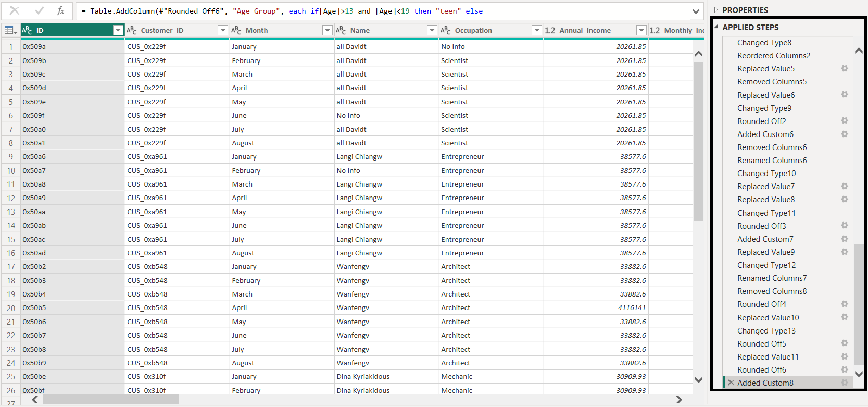Screen dimensions: 868x407
Task: Open settings gear for Replaced Value8 step
Action: click(x=845, y=199)
